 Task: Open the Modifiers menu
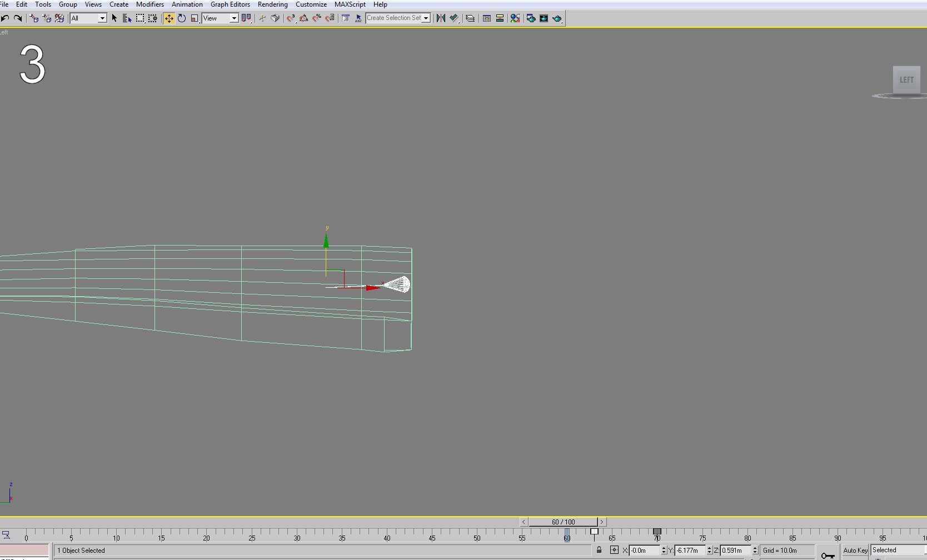150,4
